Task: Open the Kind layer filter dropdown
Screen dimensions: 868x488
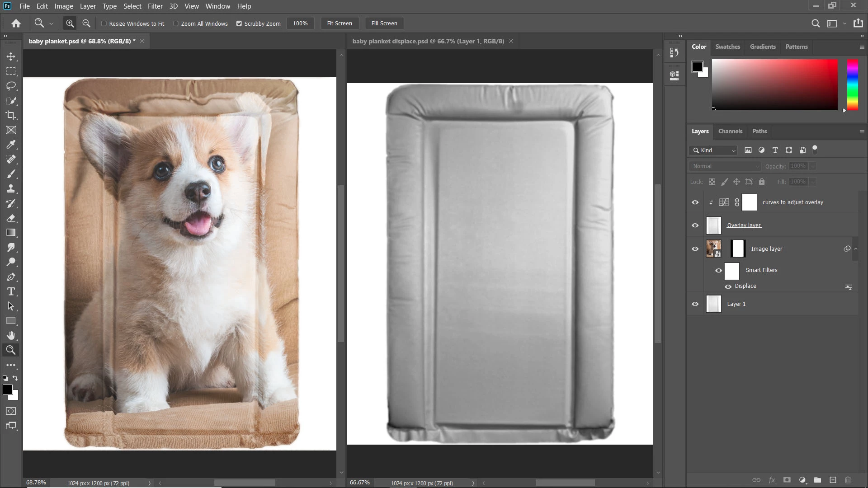Action: [x=714, y=150]
